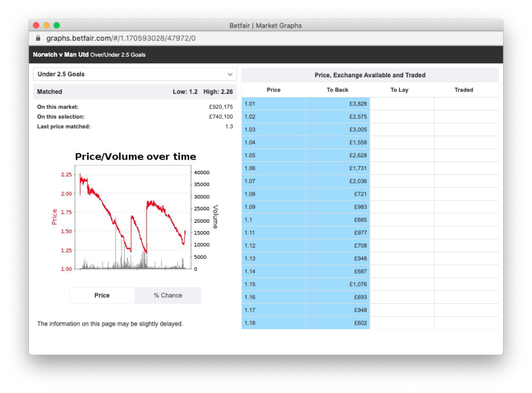Click the Low: 1.2 value

pyautogui.click(x=185, y=92)
